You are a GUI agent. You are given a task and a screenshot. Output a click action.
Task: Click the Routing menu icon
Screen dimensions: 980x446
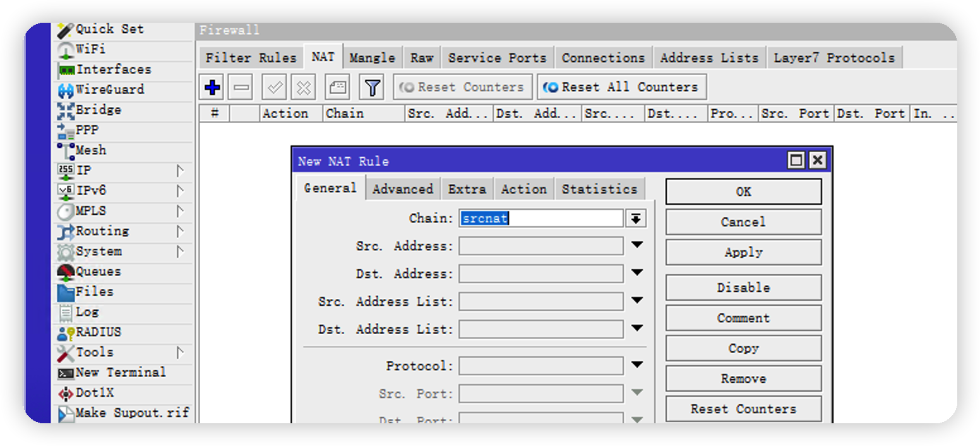(66, 232)
